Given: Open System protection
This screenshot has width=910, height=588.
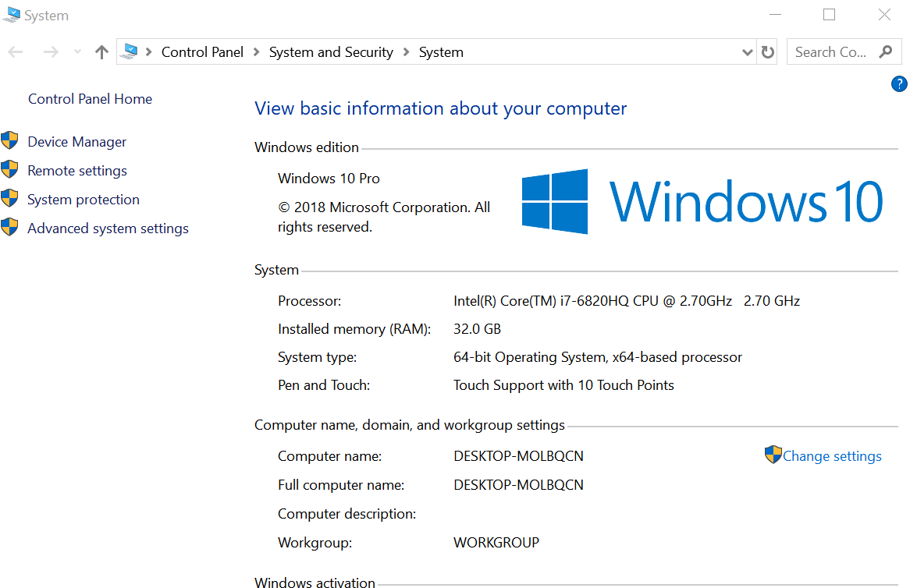Looking at the screenshot, I should tap(84, 200).
